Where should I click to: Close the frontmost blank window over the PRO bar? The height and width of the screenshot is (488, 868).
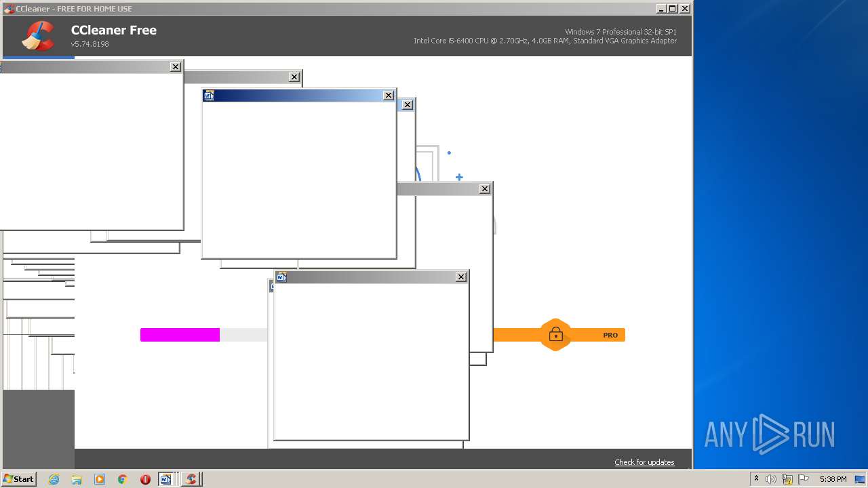(x=461, y=277)
